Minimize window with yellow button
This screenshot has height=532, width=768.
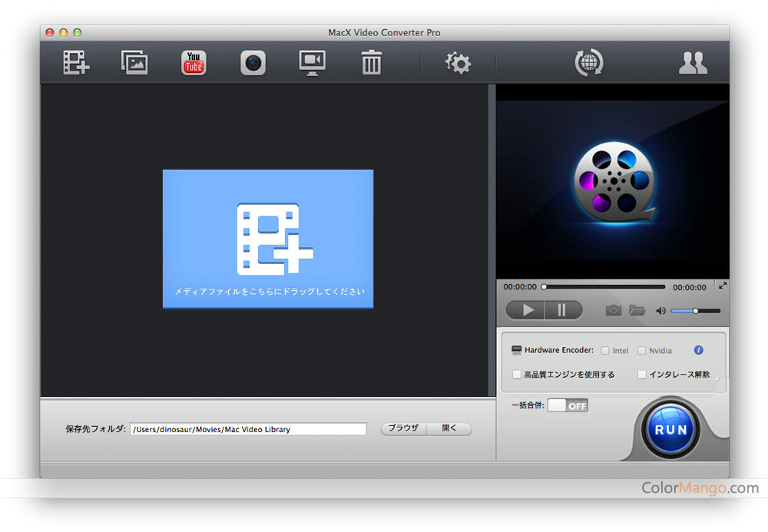(x=63, y=32)
